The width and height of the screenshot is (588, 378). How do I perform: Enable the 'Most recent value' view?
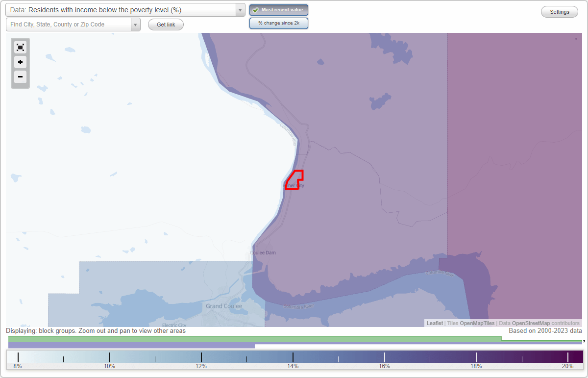tap(278, 9)
